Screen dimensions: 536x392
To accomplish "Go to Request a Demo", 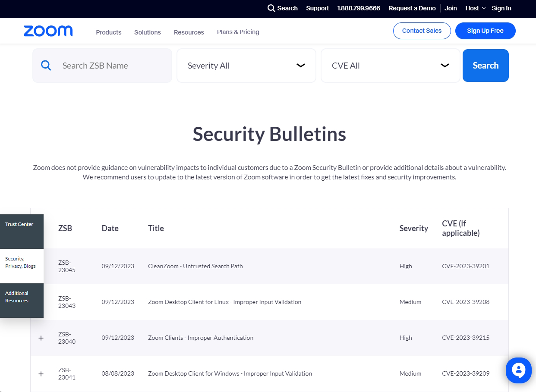I will click(x=412, y=8).
